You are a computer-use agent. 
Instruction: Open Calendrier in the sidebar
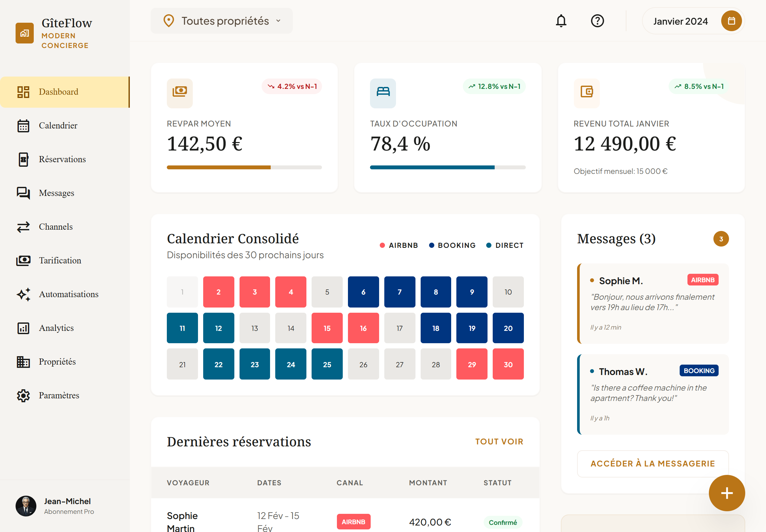pos(58,126)
